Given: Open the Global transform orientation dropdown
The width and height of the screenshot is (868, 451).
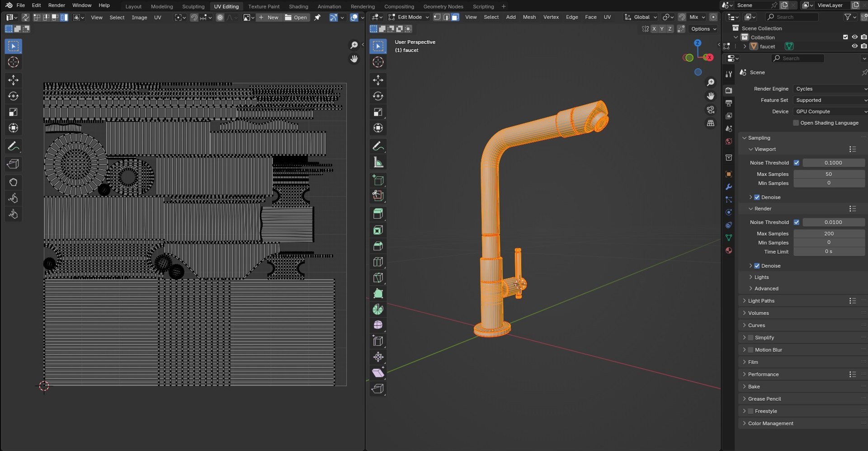Looking at the screenshot, I should (x=641, y=17).
